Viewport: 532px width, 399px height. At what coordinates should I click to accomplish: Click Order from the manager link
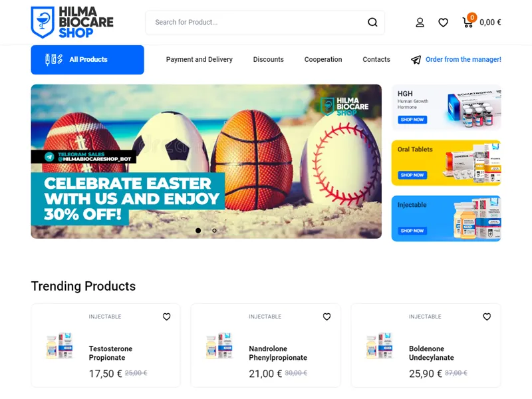point(463,59)
